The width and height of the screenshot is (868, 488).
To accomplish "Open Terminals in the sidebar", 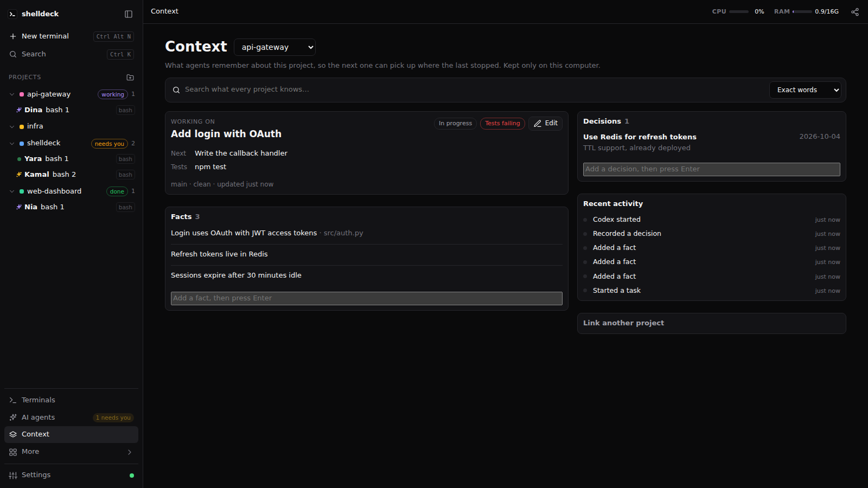I will coord(71,400).
